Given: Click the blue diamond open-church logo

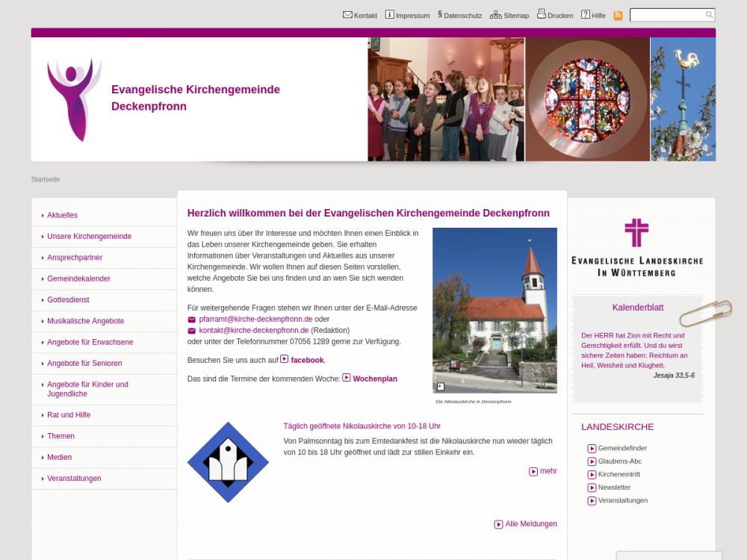Looking at the screenshot, I should (x=228, y=462).
